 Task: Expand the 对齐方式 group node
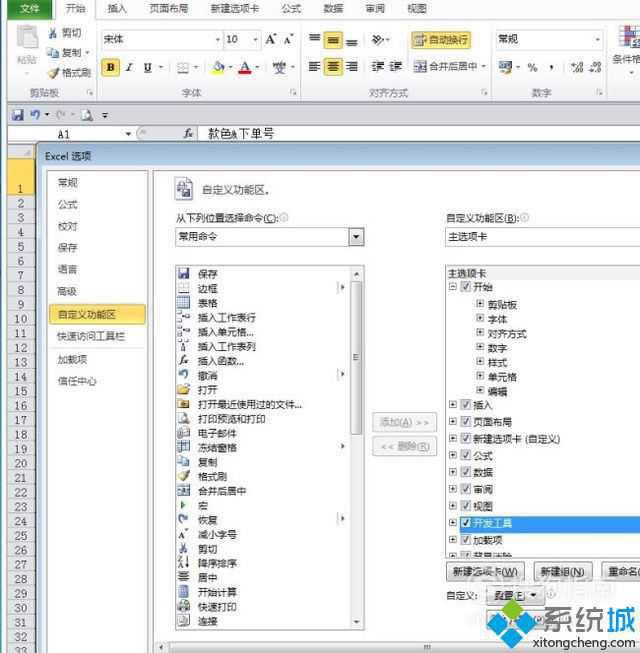tap(480, 332)
